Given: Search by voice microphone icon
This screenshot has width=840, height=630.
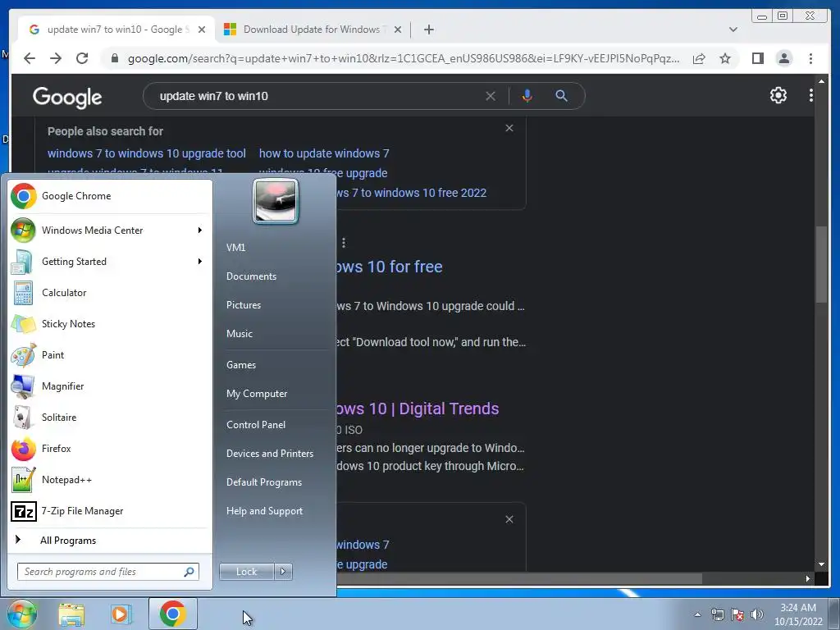Looking at the screenshot, I should [x=527, y=96].
